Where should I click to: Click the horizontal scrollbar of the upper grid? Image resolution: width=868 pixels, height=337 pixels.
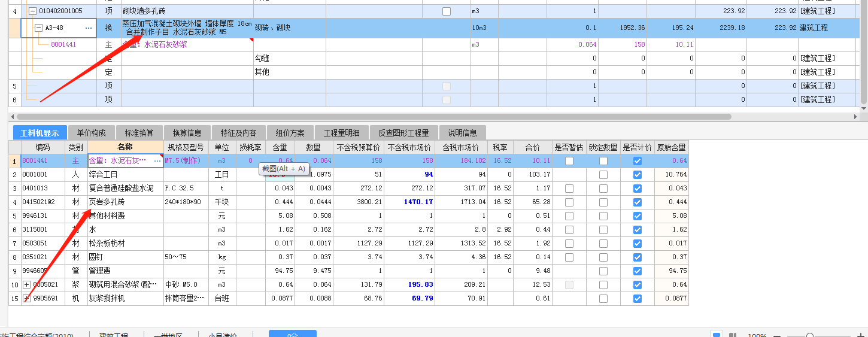(x=374, y=116)
